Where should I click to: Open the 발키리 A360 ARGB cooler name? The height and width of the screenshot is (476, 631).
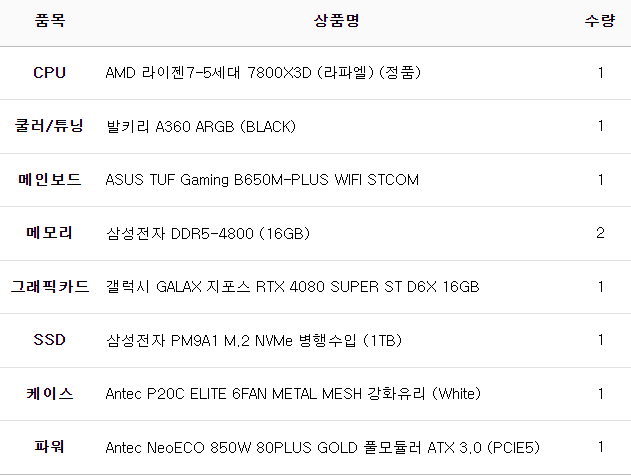pyautogui.click(x=200, y=126)
